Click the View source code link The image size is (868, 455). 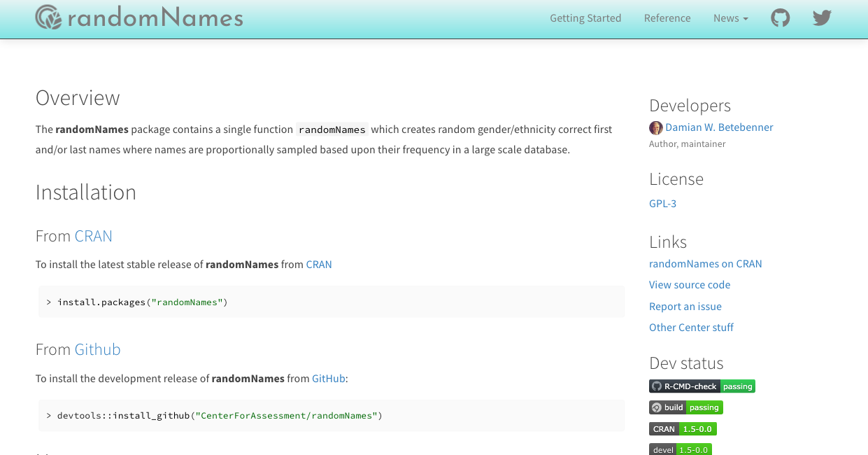(x=690, y=285)
